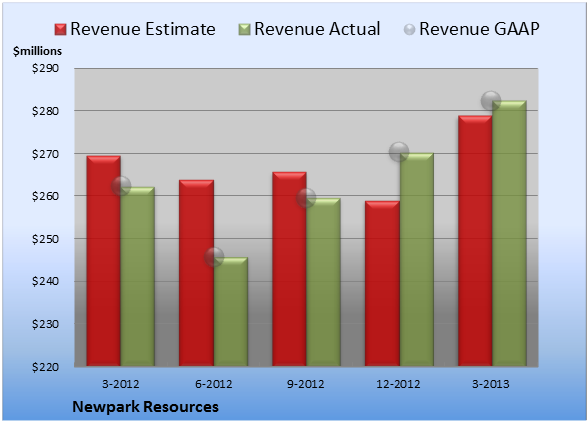The image size is (588, 422).
Task: Select the red estimate bar for 6-2012
Action: point(196,273)
